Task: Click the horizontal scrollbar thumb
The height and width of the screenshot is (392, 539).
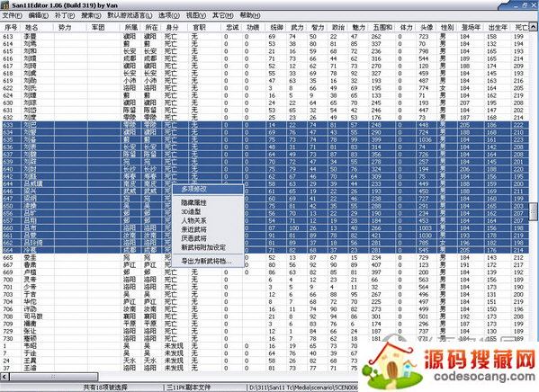Action: point(53,377)
